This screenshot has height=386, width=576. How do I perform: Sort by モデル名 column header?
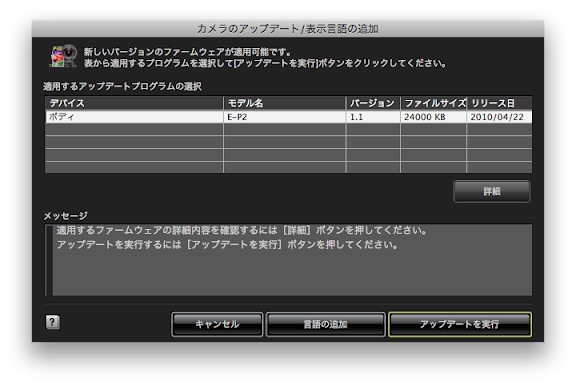click(x=285, y=103)
